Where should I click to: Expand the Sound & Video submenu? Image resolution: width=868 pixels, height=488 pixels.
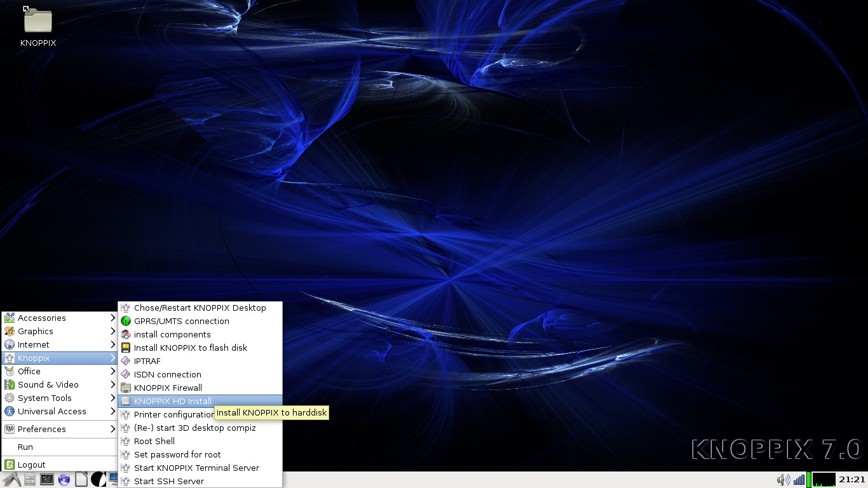[59, 384]
